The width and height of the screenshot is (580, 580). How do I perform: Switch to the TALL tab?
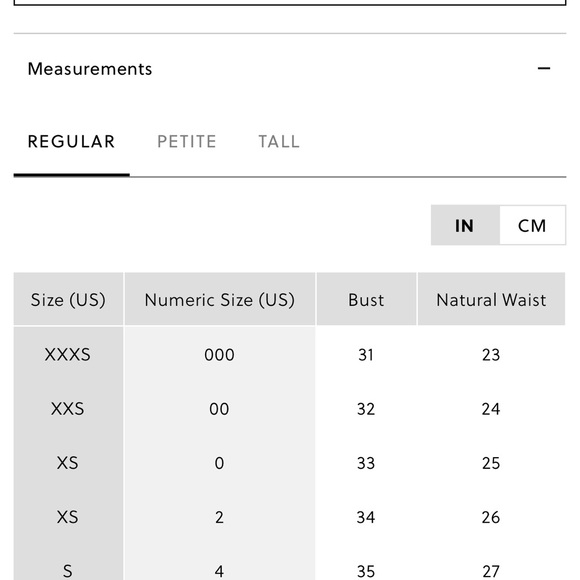tap(279, 142)
